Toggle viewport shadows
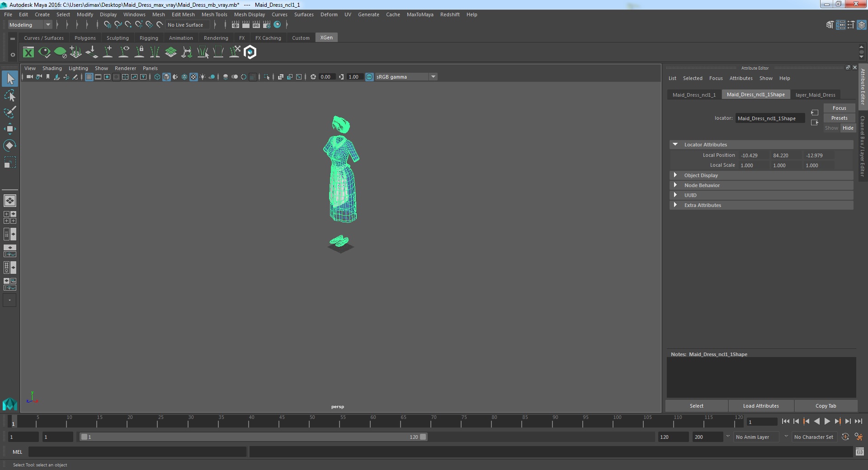 pos(212,77)
